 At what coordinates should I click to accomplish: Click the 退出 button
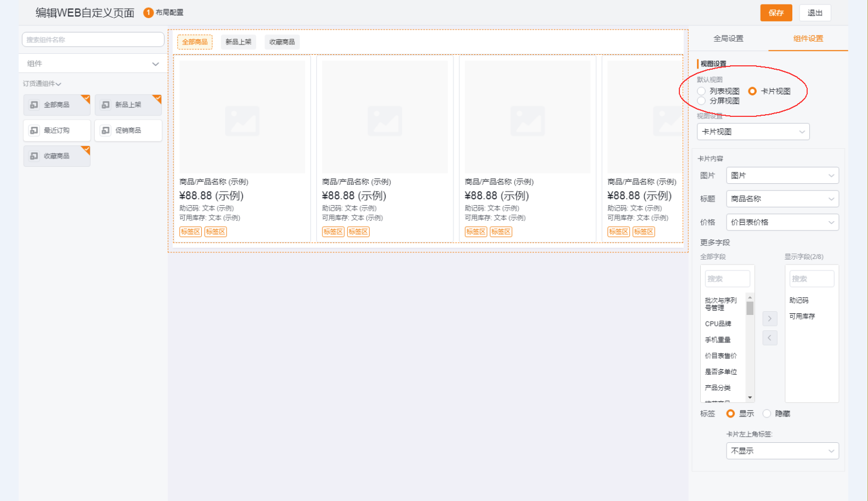815,13
